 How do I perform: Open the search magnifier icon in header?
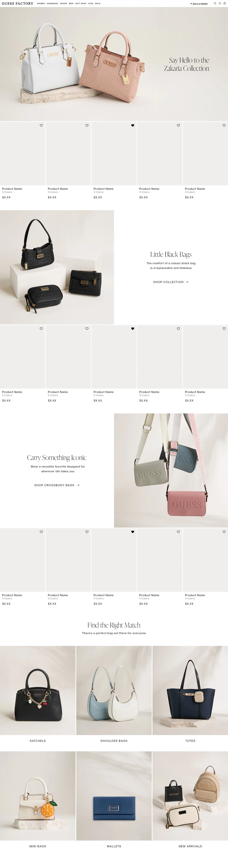click(x=215, y=3)
